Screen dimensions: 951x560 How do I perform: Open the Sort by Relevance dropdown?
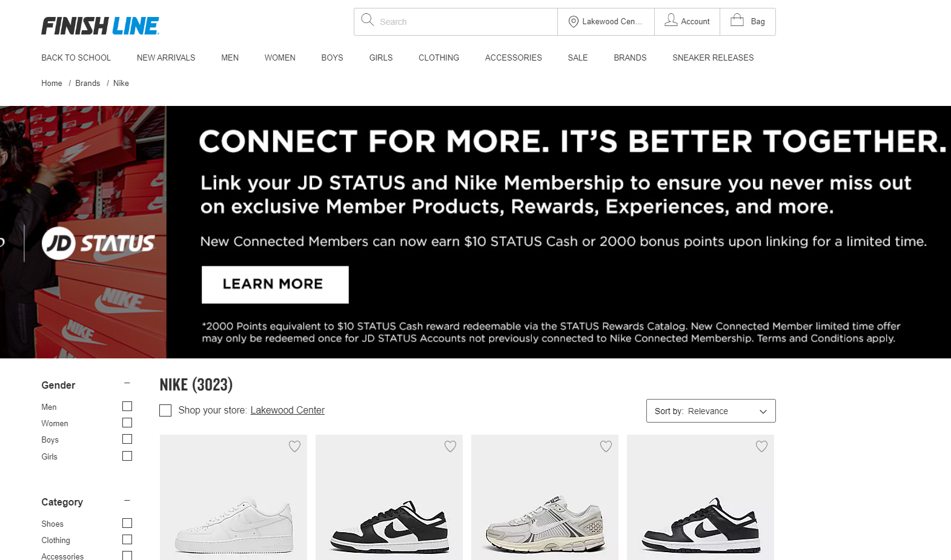coord(711,411)
